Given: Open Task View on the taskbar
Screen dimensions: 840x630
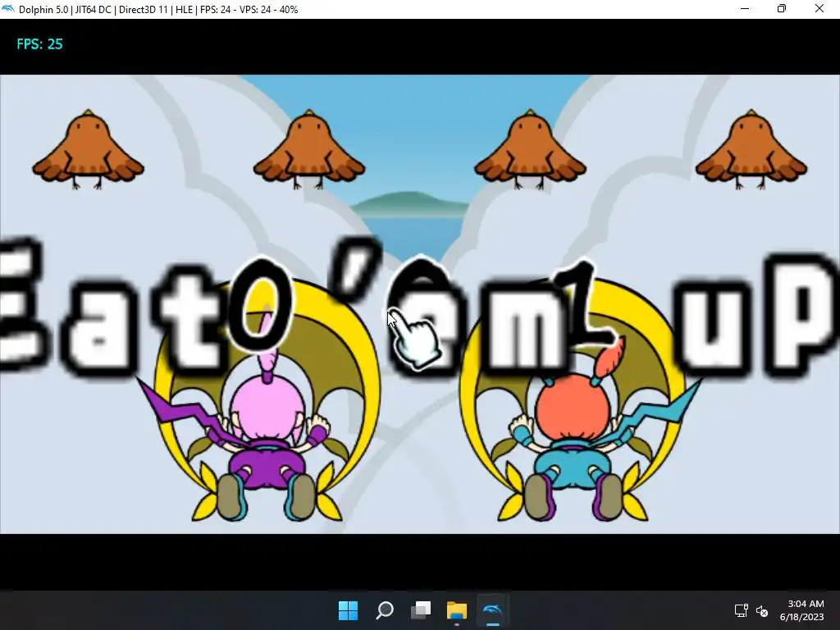Looking at the screenshot, I should [421, 610].
